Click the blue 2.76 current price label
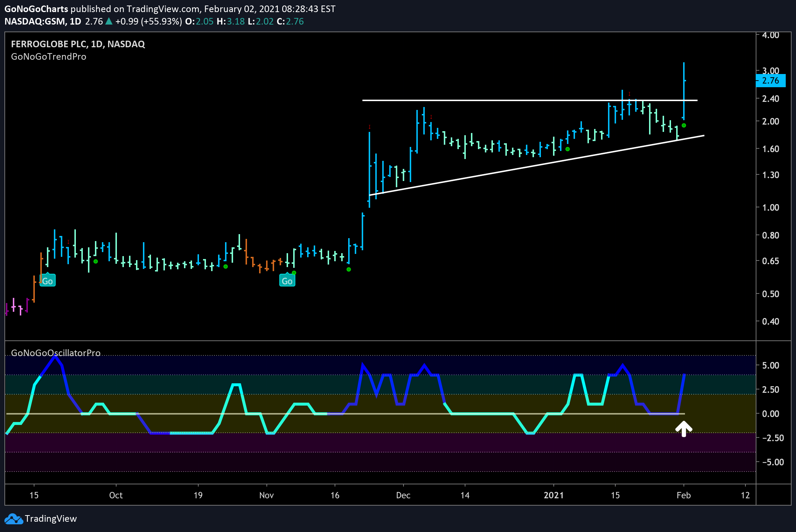796x532 pixels. 771,81
